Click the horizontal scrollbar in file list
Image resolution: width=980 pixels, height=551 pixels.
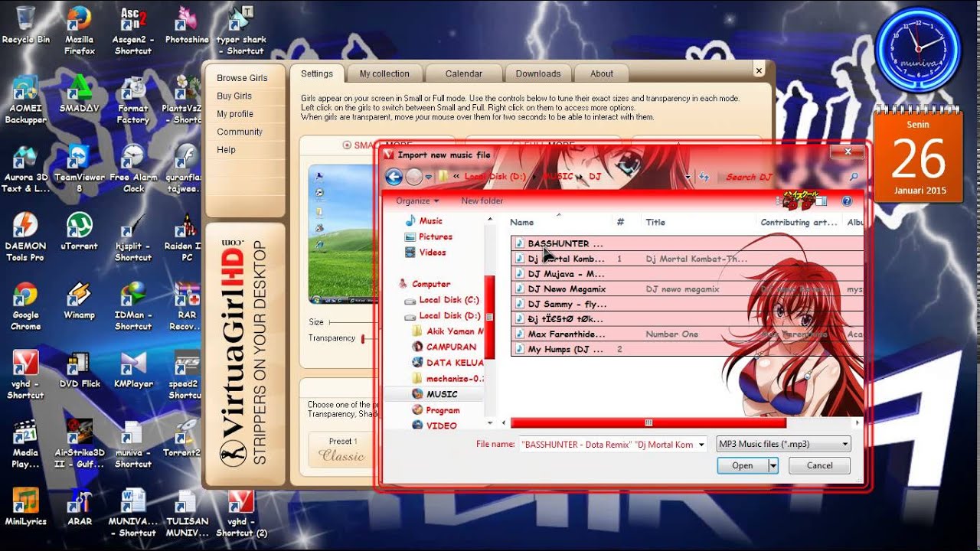point(648,422)
